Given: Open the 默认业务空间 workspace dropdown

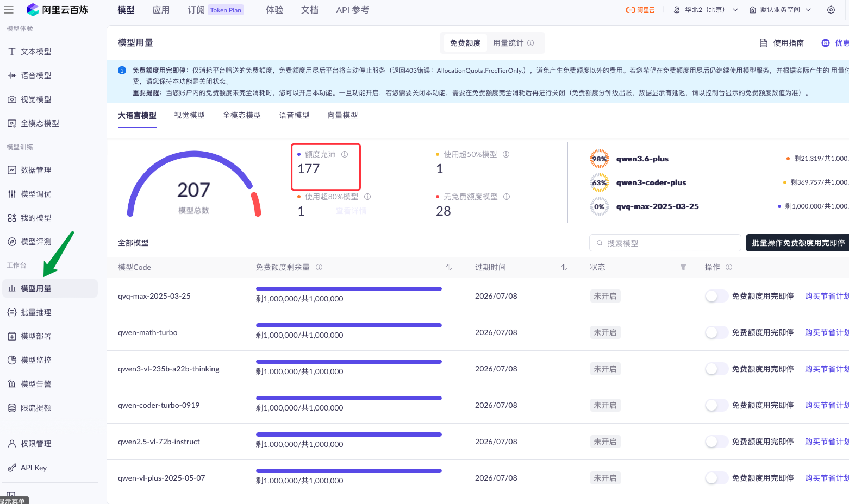Looking at the screenshot, I should click(x=780, y=10).
